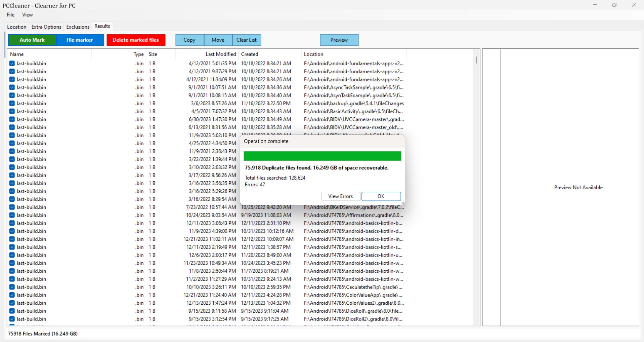
Task: Click the Auto Mark button
Action: 32,40
